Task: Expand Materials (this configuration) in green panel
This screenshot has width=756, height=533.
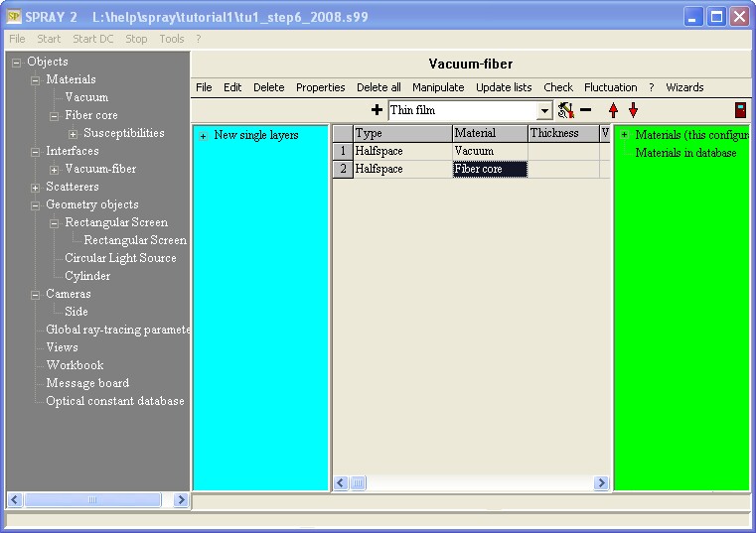Action: 624,136
